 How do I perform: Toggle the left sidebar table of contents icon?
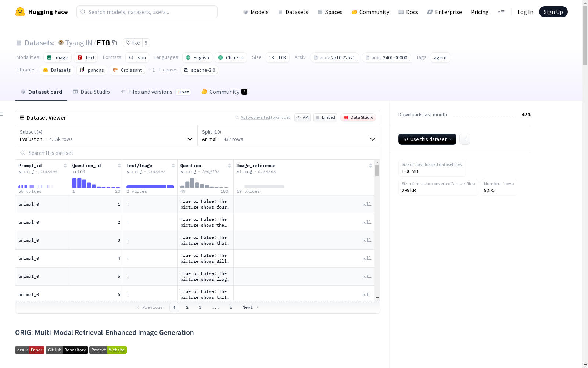click(x=2, y=114)
